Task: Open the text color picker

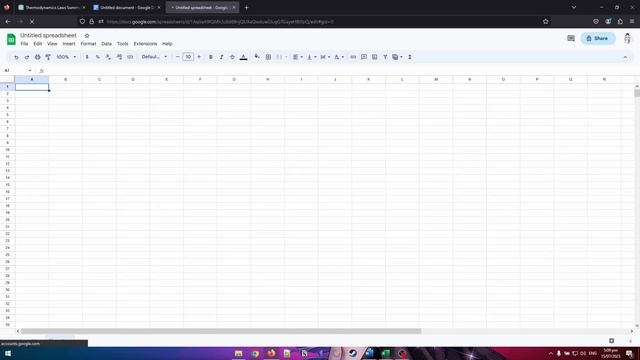Action: tap(243, 57)
